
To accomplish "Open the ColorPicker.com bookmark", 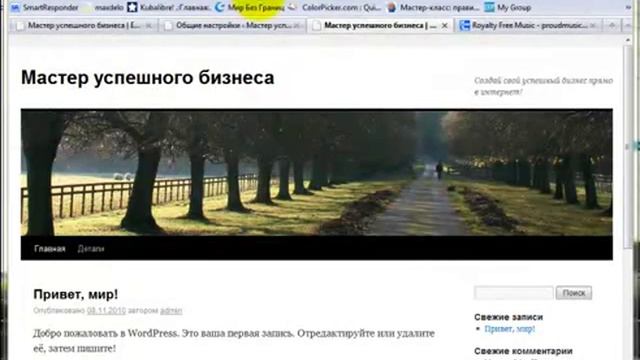I will click(x=336, y=7).
